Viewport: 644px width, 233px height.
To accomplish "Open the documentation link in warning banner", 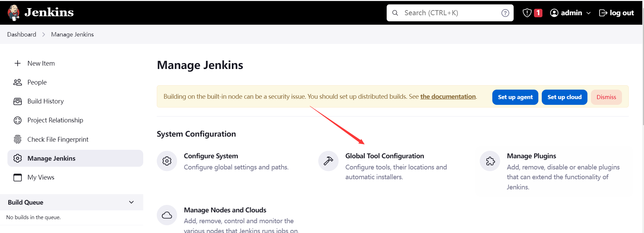I will 448,96.
